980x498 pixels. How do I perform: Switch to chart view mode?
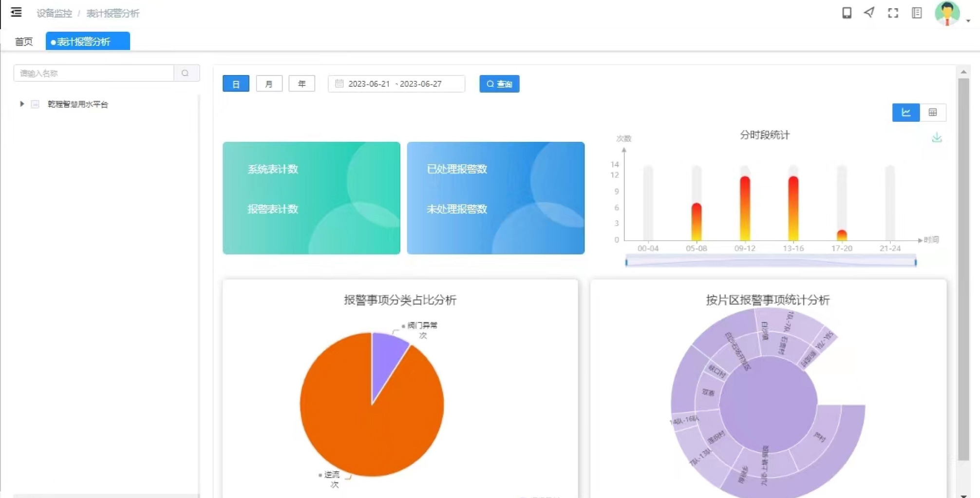point(905,113)
